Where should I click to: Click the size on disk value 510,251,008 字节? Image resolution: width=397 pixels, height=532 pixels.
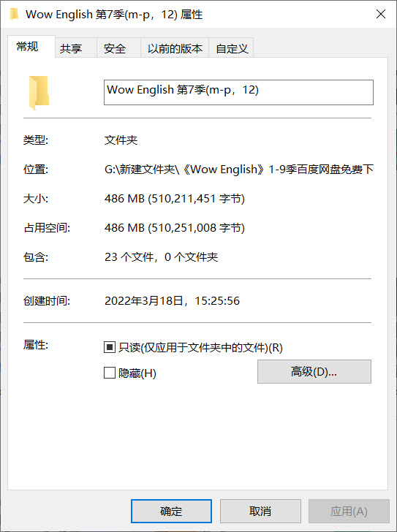click(175, 227)
